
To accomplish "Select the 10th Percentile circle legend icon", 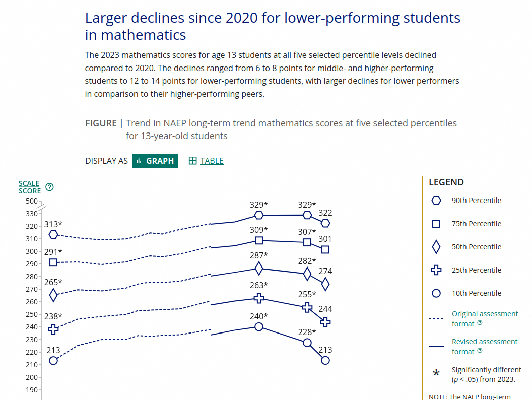I will tap(436, 293).
